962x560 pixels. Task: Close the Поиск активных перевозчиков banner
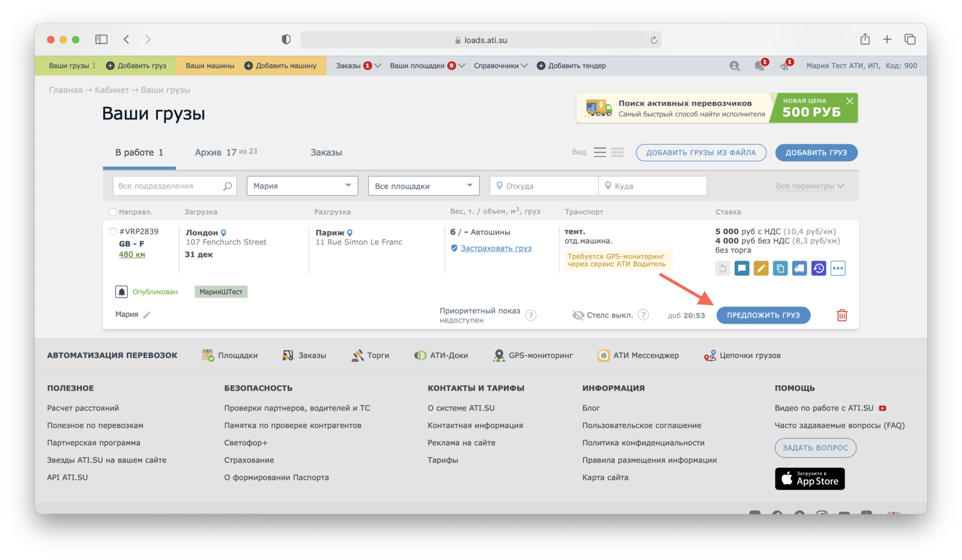coord(850,101)
